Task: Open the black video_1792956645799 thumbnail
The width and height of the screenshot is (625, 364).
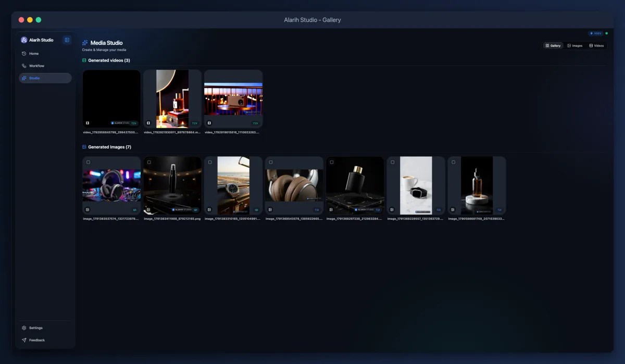Action: [x=111, y=99]
